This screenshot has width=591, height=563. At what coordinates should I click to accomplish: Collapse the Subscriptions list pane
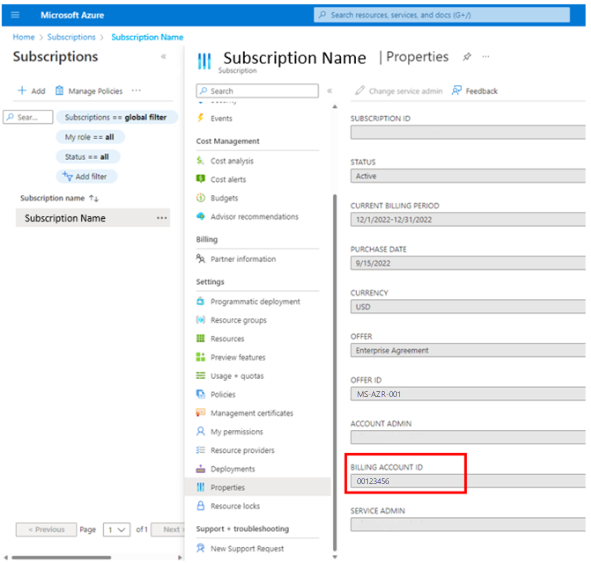click(x=164, y=57)
